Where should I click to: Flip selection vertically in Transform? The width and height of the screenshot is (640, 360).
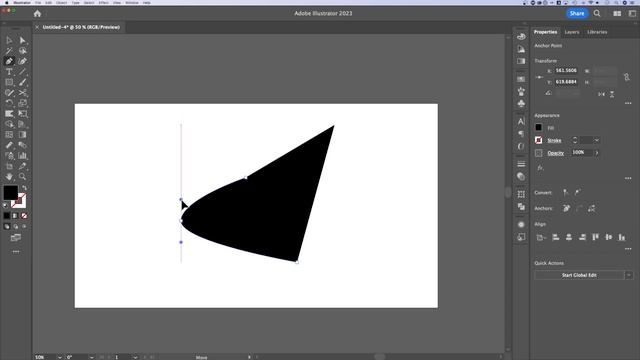(x=612, y=94)
